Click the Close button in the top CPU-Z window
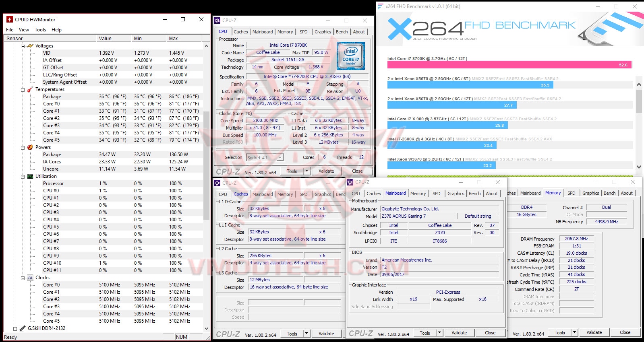The width and height of the screenshot is (644, 342). pos(357,171)
